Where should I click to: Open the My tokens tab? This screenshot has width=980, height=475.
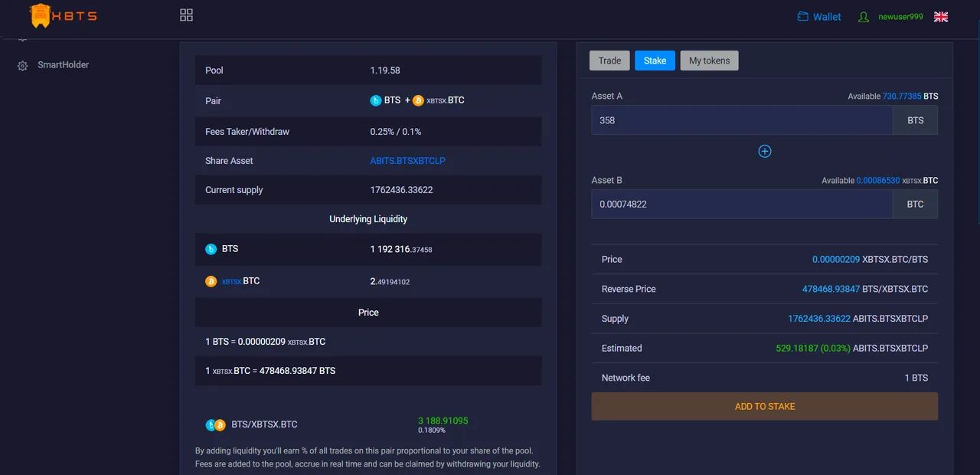(709, 61)
